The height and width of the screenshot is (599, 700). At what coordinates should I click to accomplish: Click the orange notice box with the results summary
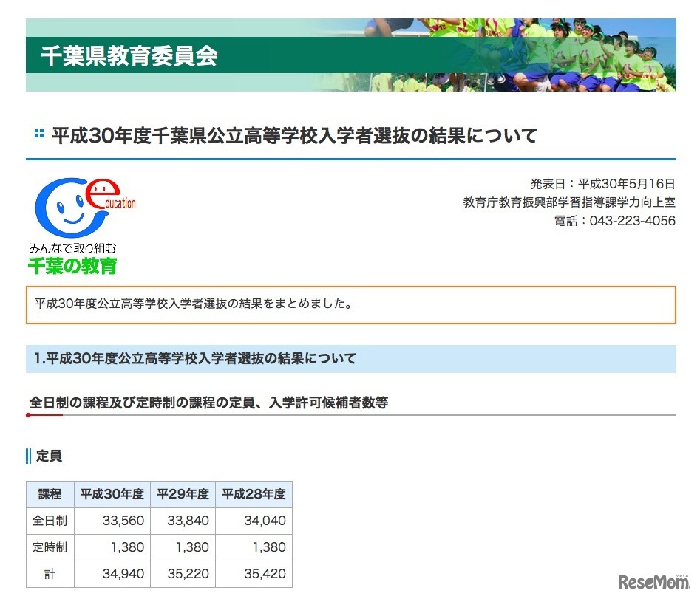coord(350,304)
